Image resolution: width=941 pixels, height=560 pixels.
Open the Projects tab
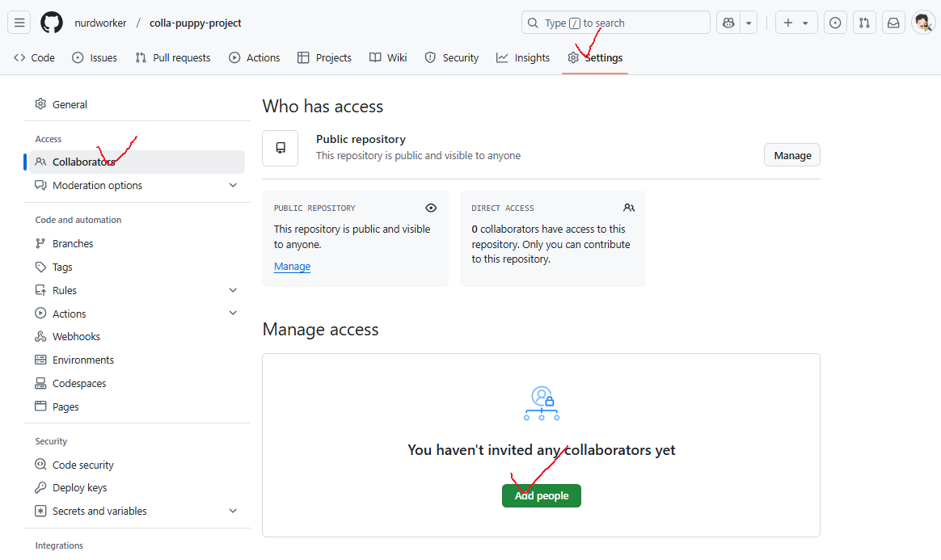(325, 57)
